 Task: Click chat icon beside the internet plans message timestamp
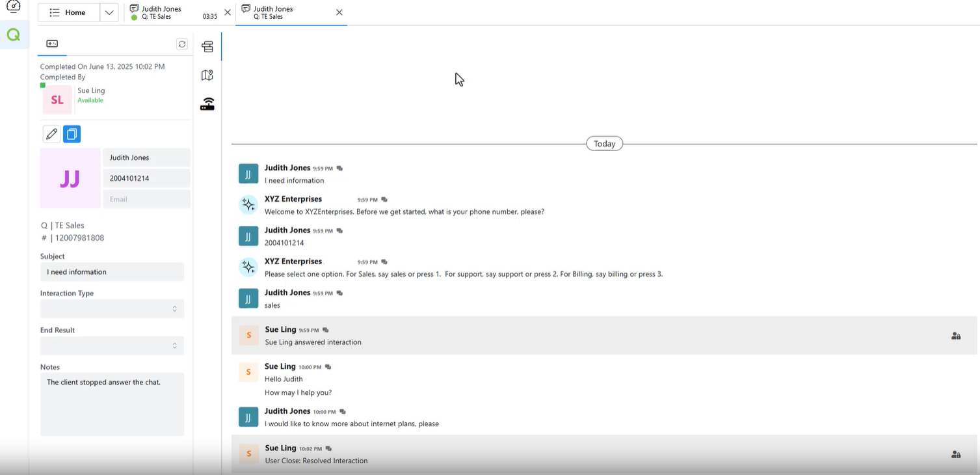[343, 412]
